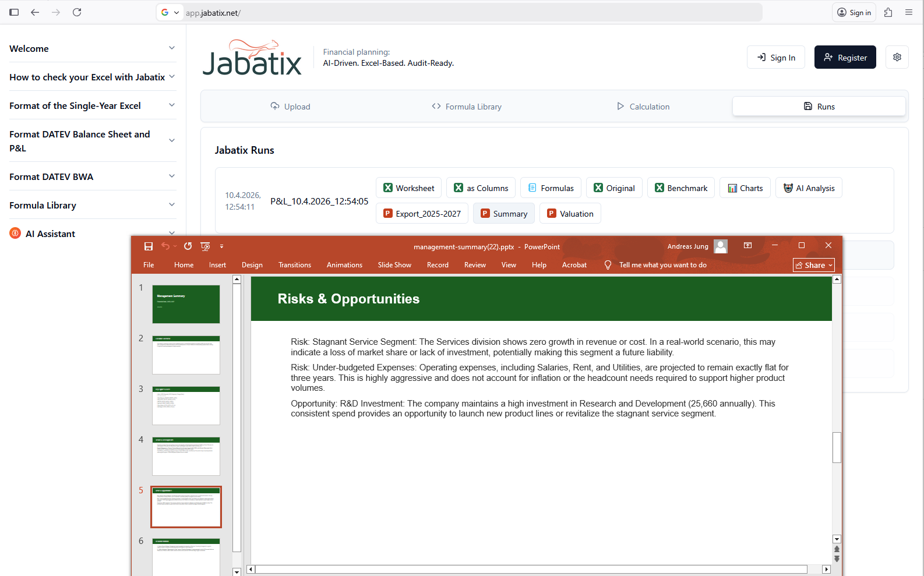
Task: Open the PowerPoint File menu
Action: tap(149, 265)
